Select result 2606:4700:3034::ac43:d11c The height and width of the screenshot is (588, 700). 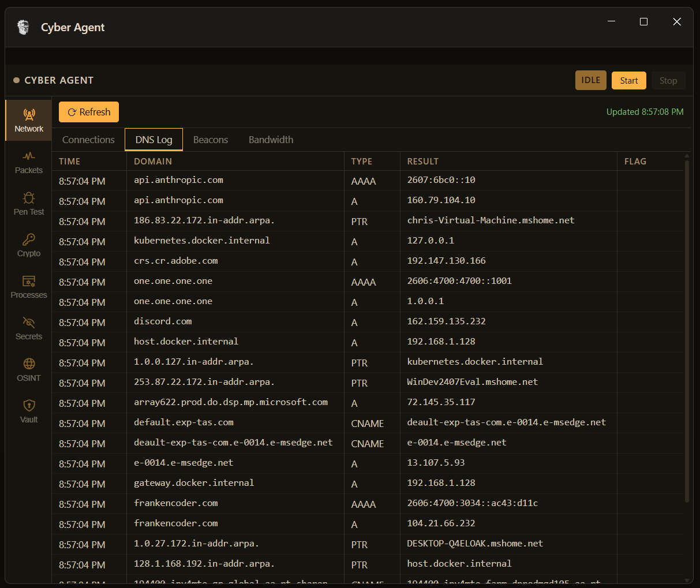click(473, 503)
